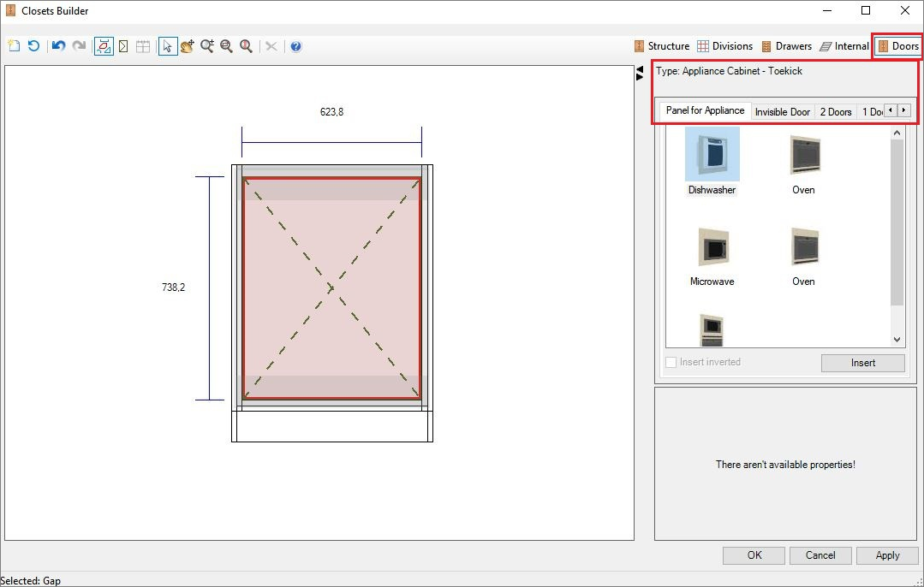Select the Pan hand tool
Image resolution: width=924 pixels, height=587 pixels.
[x=188, y=46]
